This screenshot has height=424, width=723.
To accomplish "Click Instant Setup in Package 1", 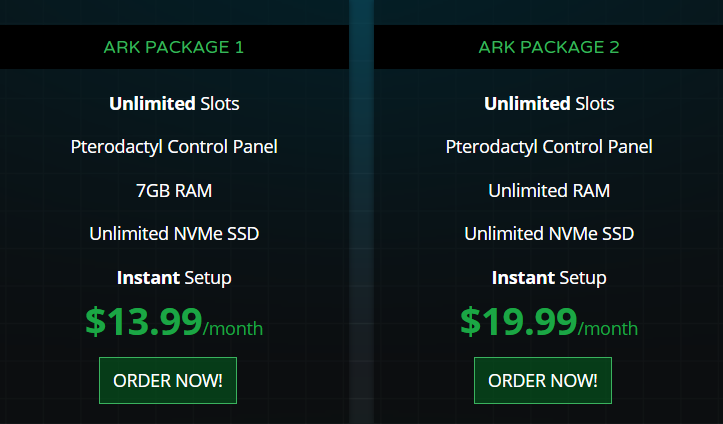I will (x=174, y=277).
